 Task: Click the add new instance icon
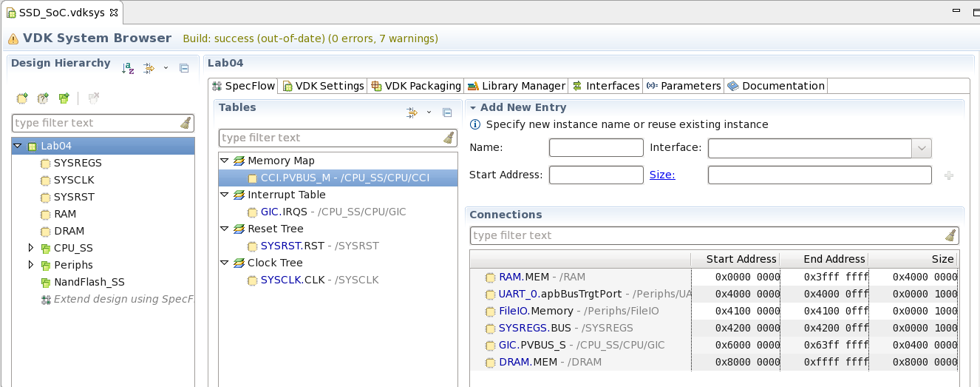coord(22,98)
